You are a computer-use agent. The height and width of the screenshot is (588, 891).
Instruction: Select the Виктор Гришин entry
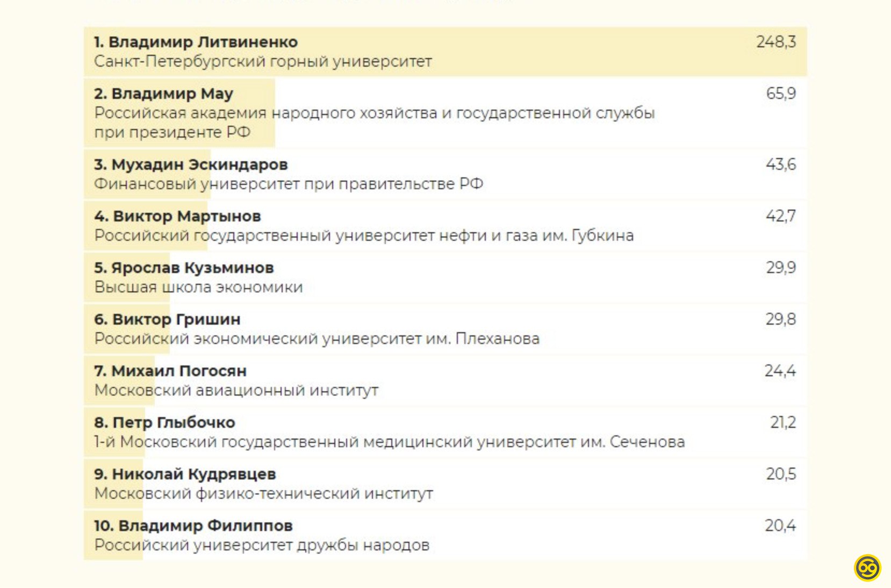click(x=167, y=319)
